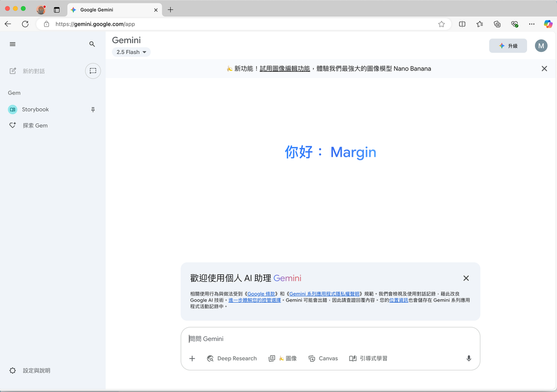Open browser collections icon

point(497,24)
